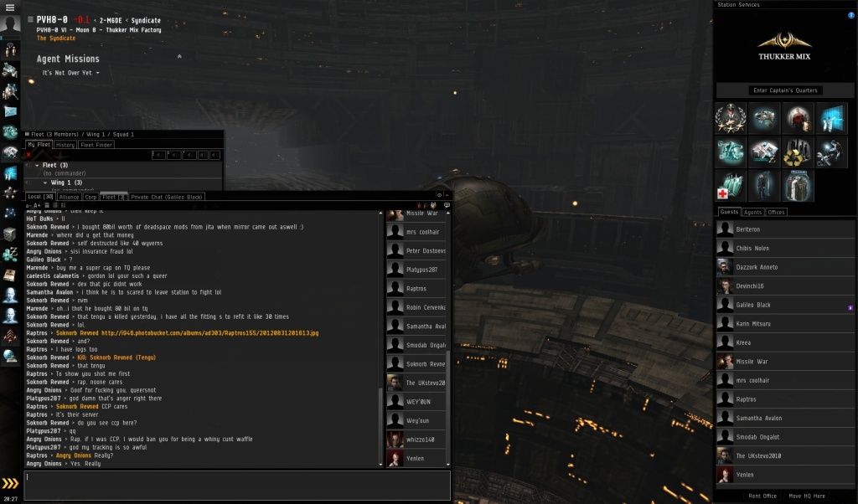Open the Reprocessing plant recycle icon
Image resolution: width=858 pixels, height=504 pixels.
pos(798,152)
